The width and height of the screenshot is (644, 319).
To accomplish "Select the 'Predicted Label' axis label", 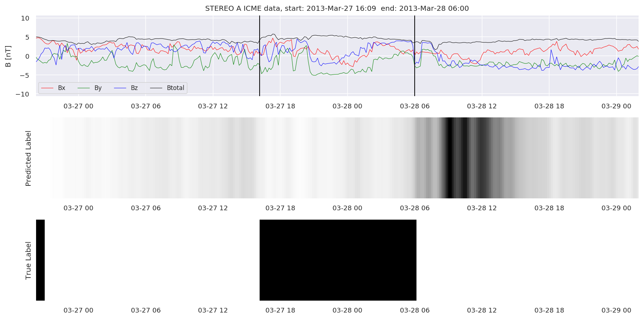I will point(28,158).
